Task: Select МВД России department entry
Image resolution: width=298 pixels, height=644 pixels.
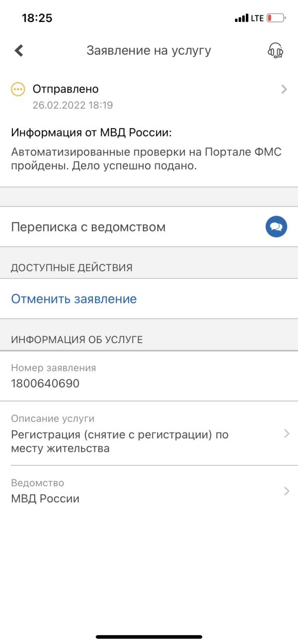Action: (149, 491)
